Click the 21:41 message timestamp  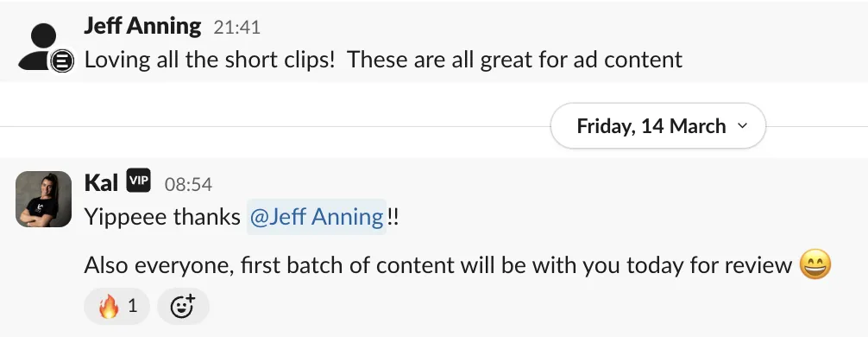236,28
